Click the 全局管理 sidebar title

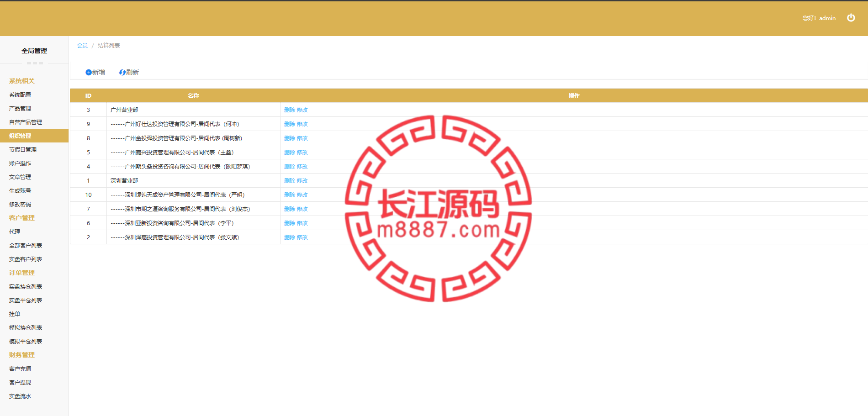pyautogui.click(x=34, y=51)
